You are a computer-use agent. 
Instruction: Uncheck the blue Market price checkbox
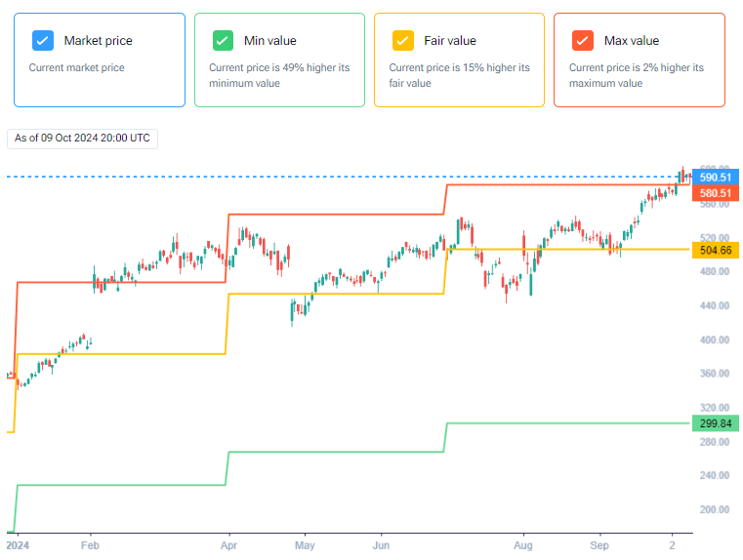(x=43, y=41)
